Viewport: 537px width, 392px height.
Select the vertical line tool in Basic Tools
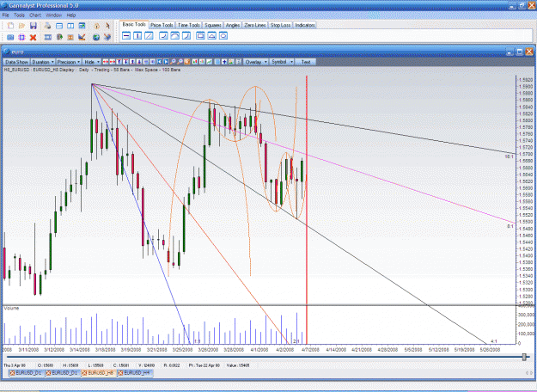point(137,35)
